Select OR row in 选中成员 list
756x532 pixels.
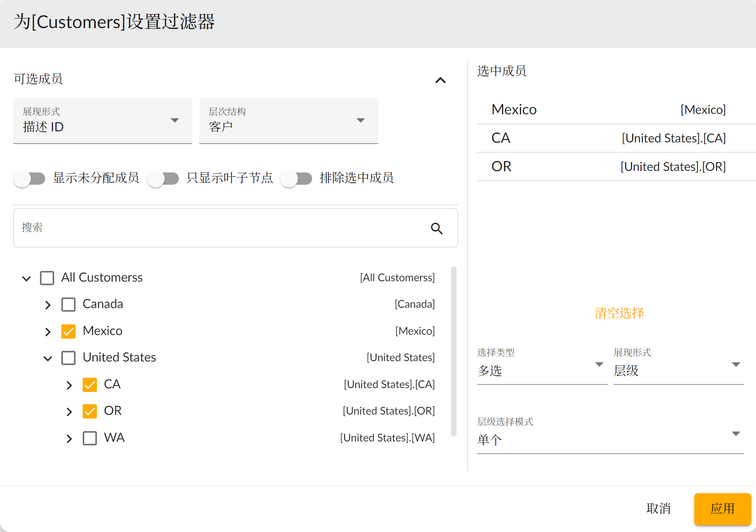616,167
